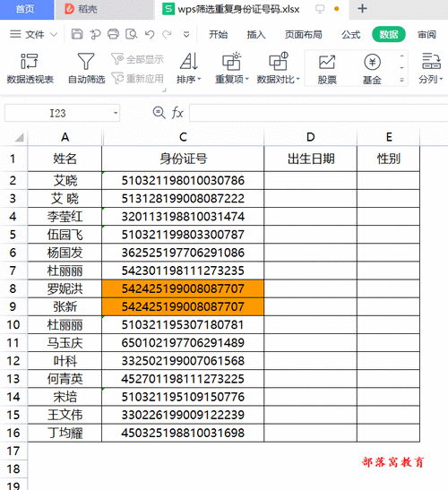Screen dimensions: 448x490
Task: Select column D header
Action: coord(310,137)
